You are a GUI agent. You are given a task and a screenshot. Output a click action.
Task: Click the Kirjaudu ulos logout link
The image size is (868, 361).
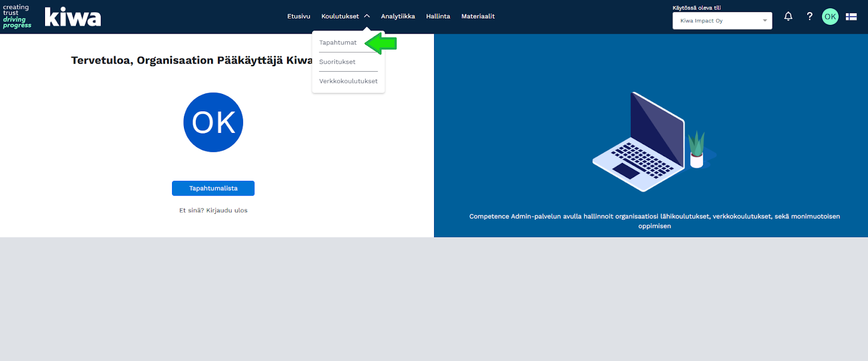tap(227, 210)
